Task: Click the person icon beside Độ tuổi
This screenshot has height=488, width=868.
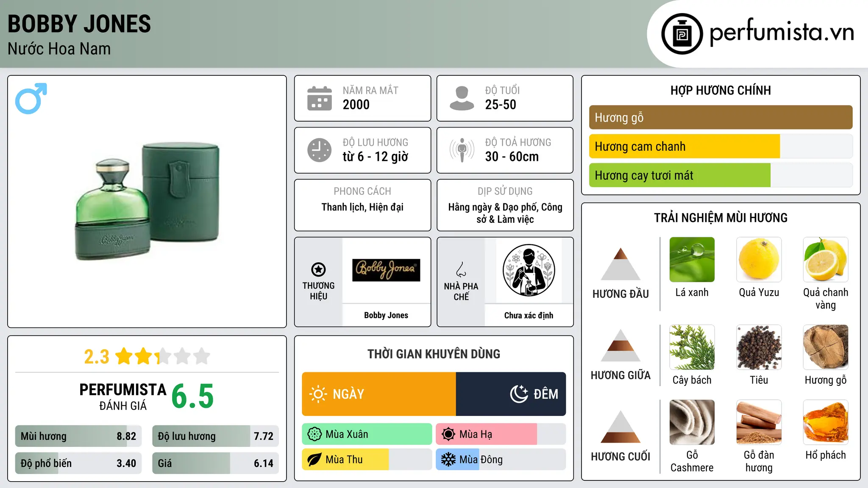Action: pos(462,98)
